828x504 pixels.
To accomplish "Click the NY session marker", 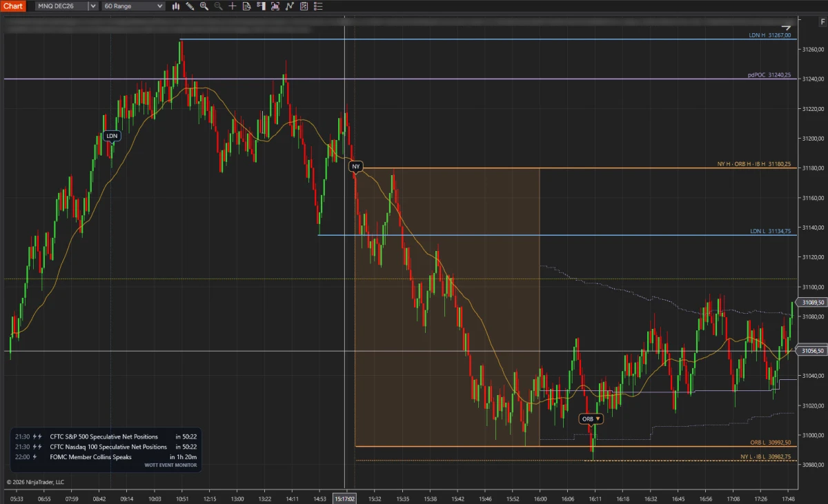I will [x=355, y=166].
